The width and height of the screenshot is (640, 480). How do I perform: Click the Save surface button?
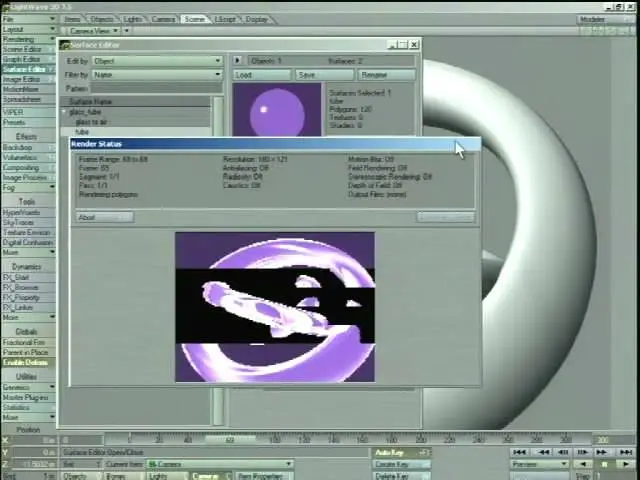[324, 75]
